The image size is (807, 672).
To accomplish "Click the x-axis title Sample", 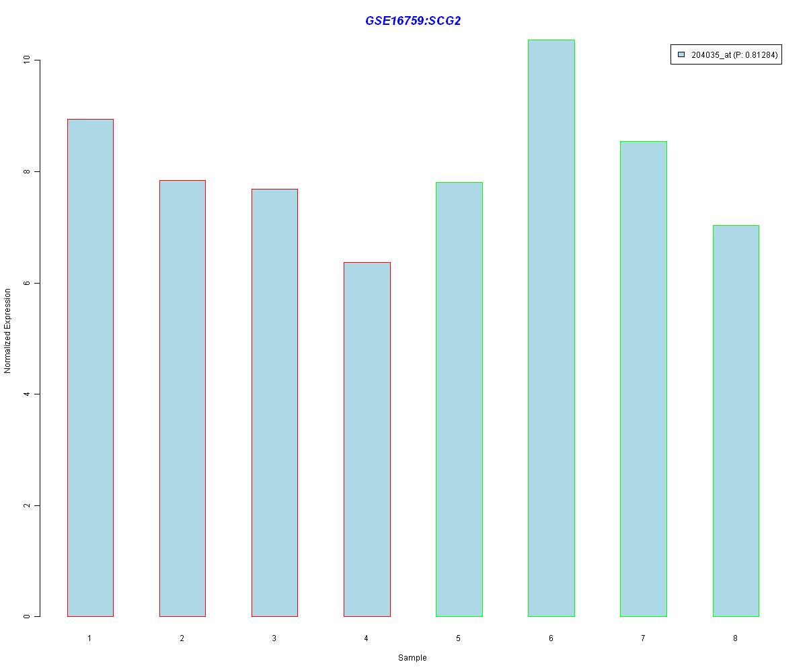I will click(412, 658).
